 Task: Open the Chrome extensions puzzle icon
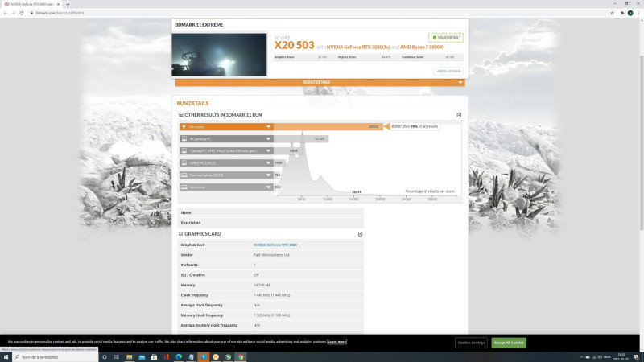[x=622, y=13]
